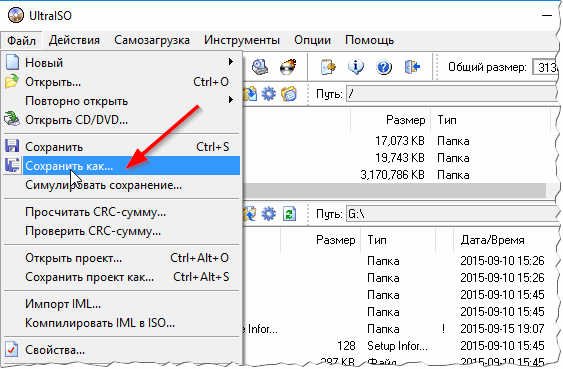563x369 pixels.
Task: Click Папка in the 3,170,786 KB row
Action: tap(453, 175)
